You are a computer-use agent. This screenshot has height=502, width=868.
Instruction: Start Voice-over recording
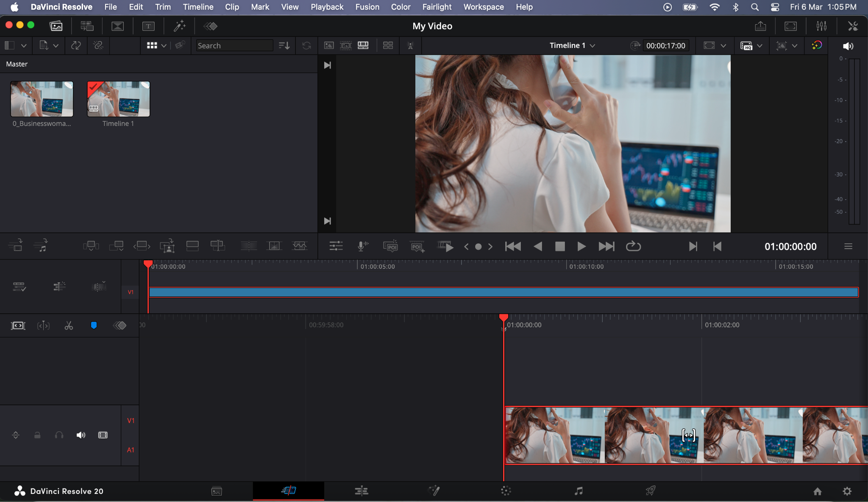[x=362, y=246]
